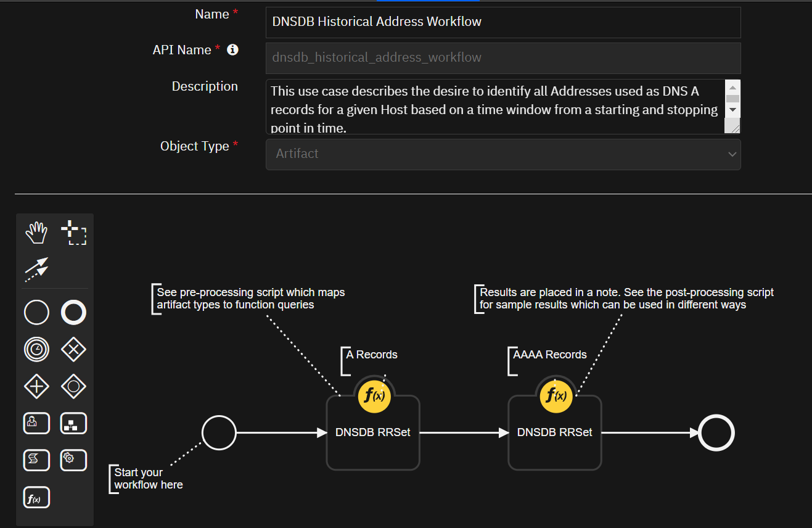Select the arrow into the end event
812x528 pixels.
click(650, 433)
